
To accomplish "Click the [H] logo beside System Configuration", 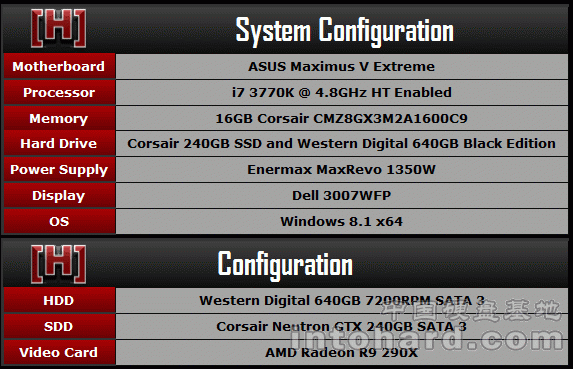I will pos(58,28).
